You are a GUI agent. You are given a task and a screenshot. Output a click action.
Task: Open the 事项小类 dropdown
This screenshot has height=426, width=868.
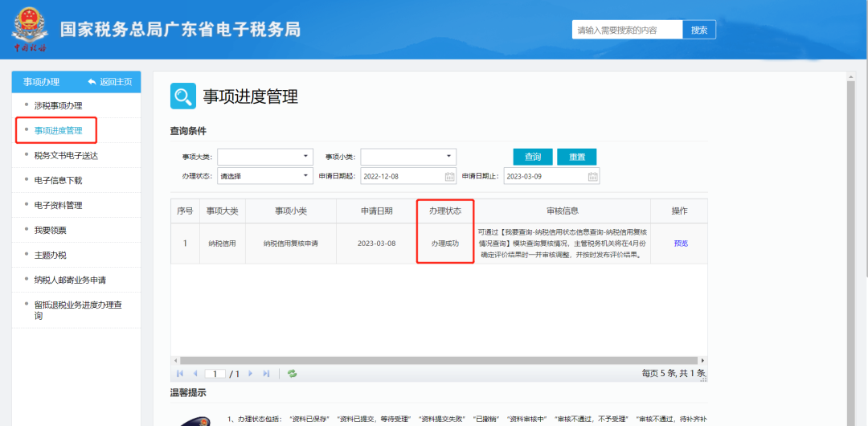tap(408, 157)
